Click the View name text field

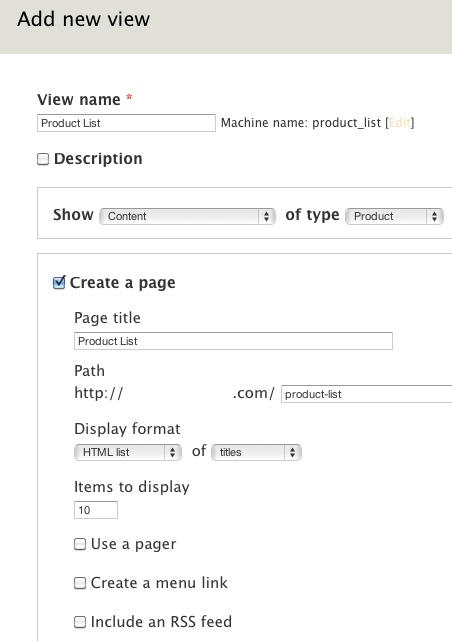(126, 123)
